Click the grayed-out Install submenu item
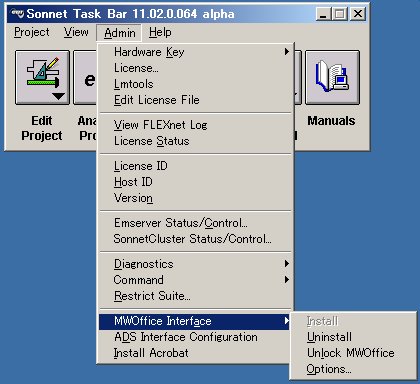 [x=353, y=321]
